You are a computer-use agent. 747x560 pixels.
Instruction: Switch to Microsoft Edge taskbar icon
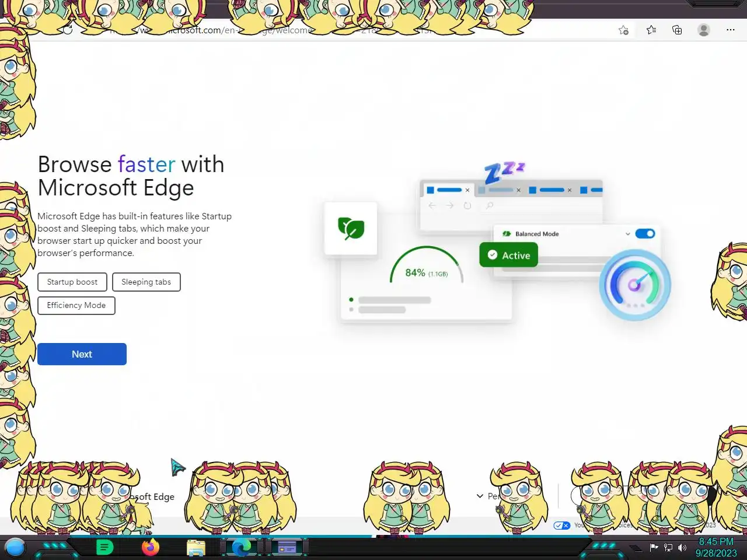(x=242, y=547)
